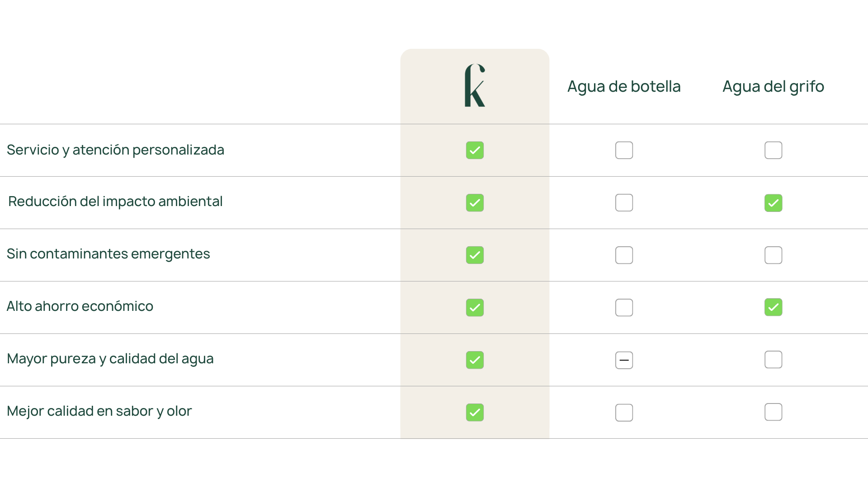Click the Alto ahorro económico label

point(80,306)
